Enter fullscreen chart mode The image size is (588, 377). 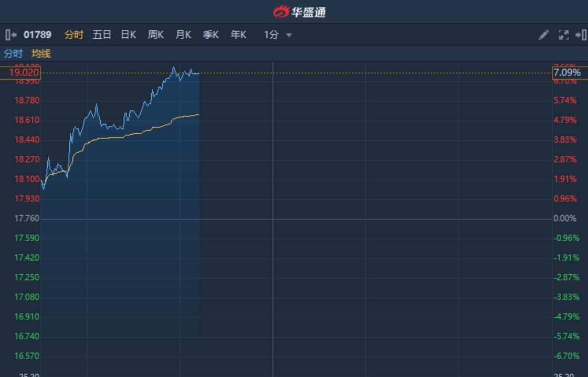(563, 35)
